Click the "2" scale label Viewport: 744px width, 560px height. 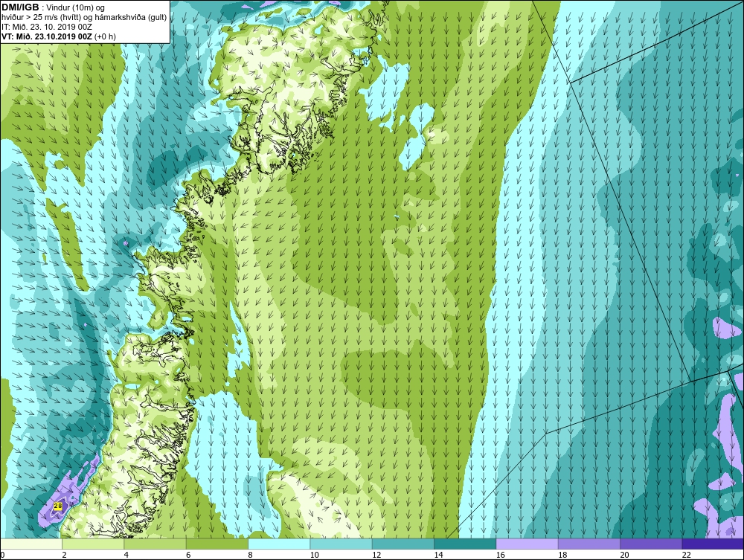pyautogui.click(x=64, y=555)
